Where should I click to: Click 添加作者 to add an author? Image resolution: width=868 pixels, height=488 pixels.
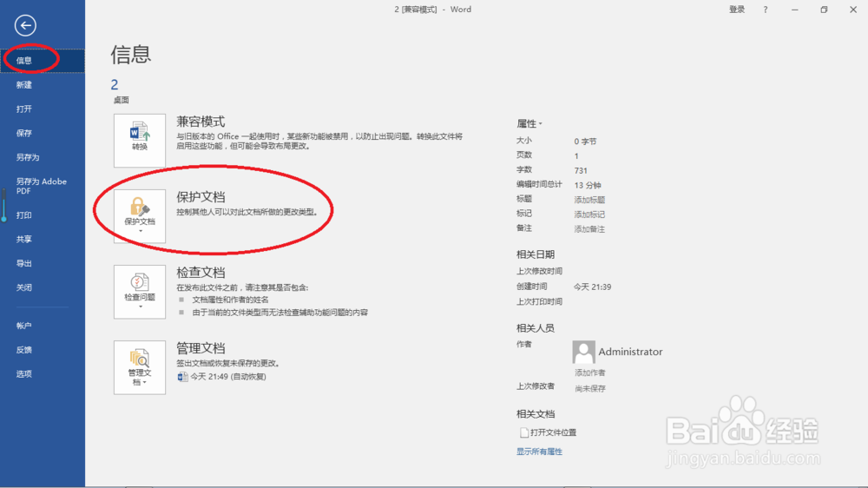[590, 373]
